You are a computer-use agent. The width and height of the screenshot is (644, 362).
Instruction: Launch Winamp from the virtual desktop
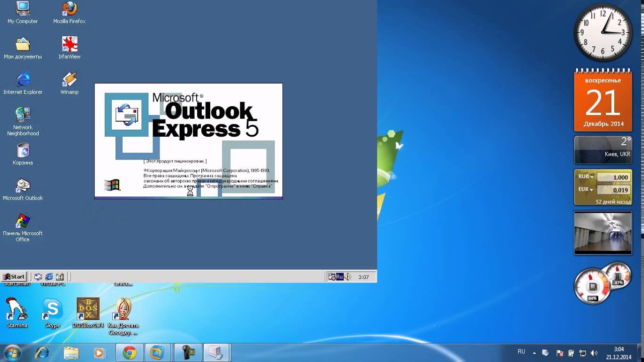(x=69, y=84)
